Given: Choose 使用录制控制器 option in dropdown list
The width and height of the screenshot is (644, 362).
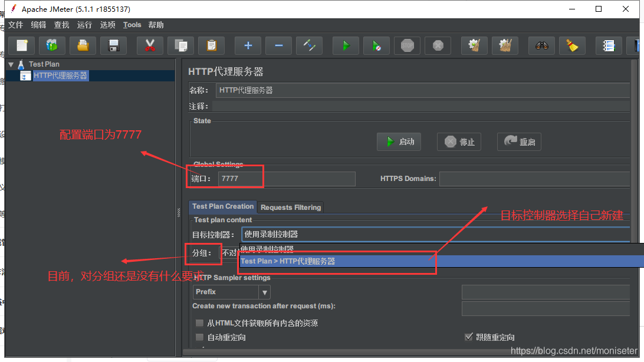Looking at the screenshot, I should [x=442, y=249].
